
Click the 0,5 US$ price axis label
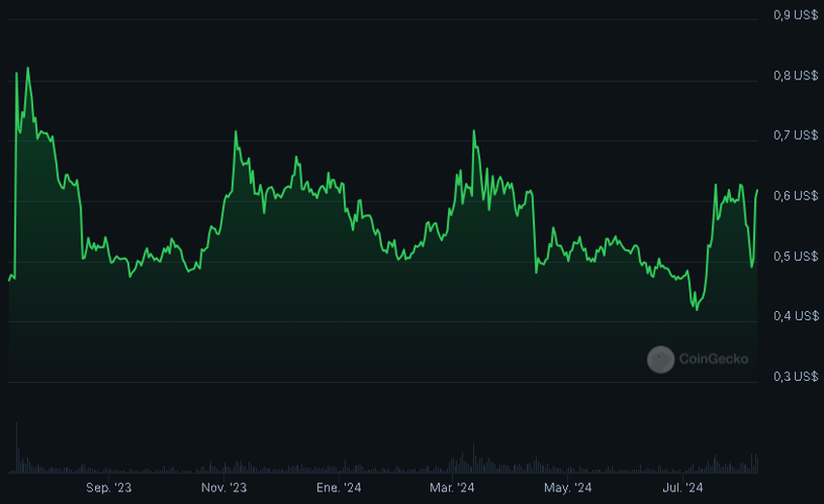[796, 257]
